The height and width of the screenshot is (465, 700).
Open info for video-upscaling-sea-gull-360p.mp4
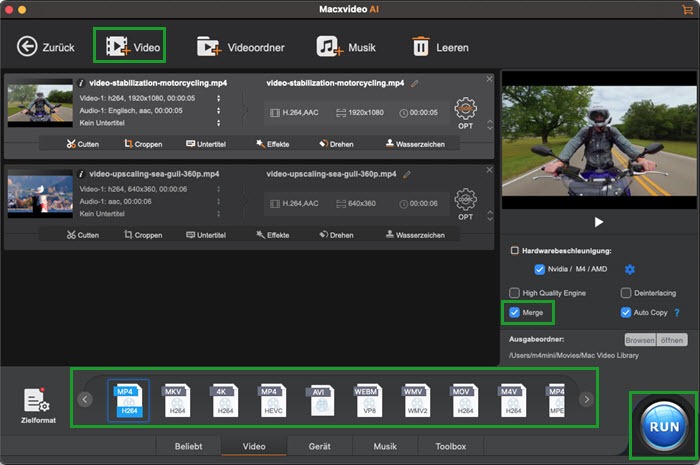[81, 174]
